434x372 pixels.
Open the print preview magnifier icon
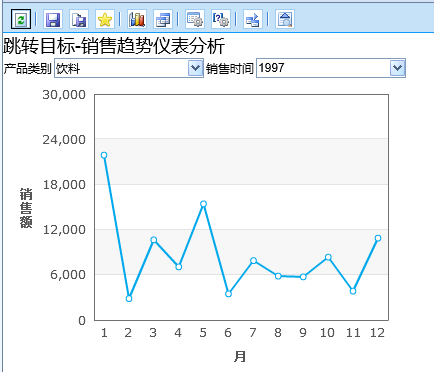(x=285, y=19)
